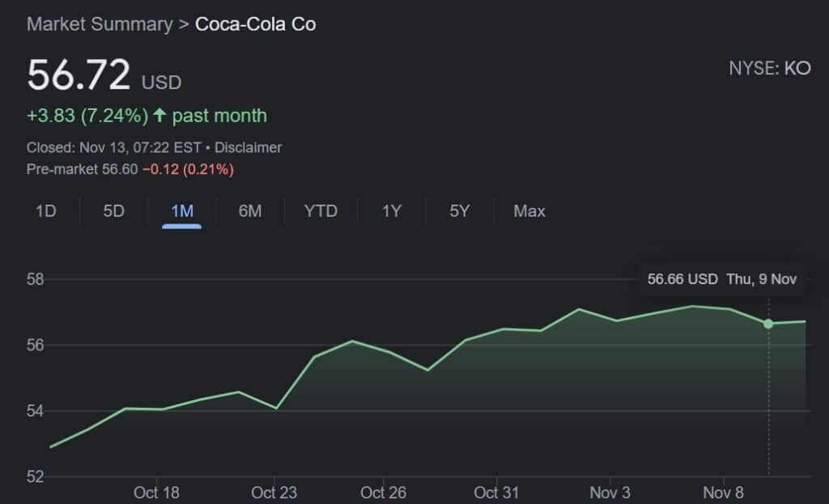Click the green up-arrow past month indicator
Viewport: 829px width, 504px height.
tap(159, 116)
